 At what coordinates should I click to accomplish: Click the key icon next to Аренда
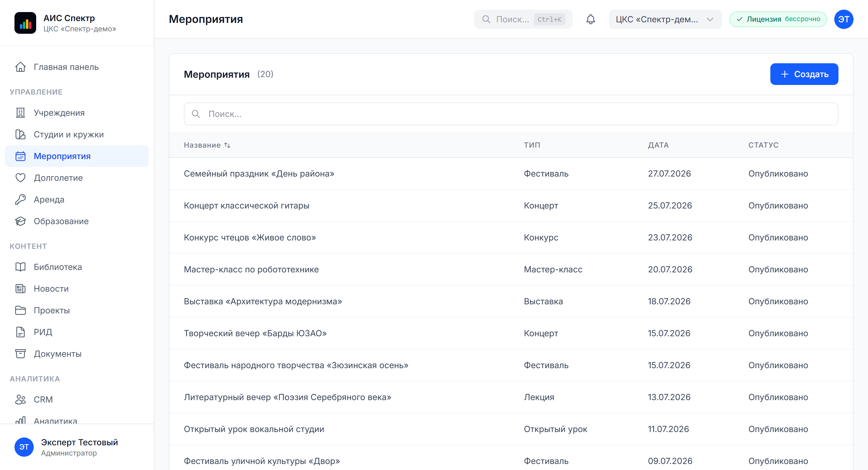20,199
